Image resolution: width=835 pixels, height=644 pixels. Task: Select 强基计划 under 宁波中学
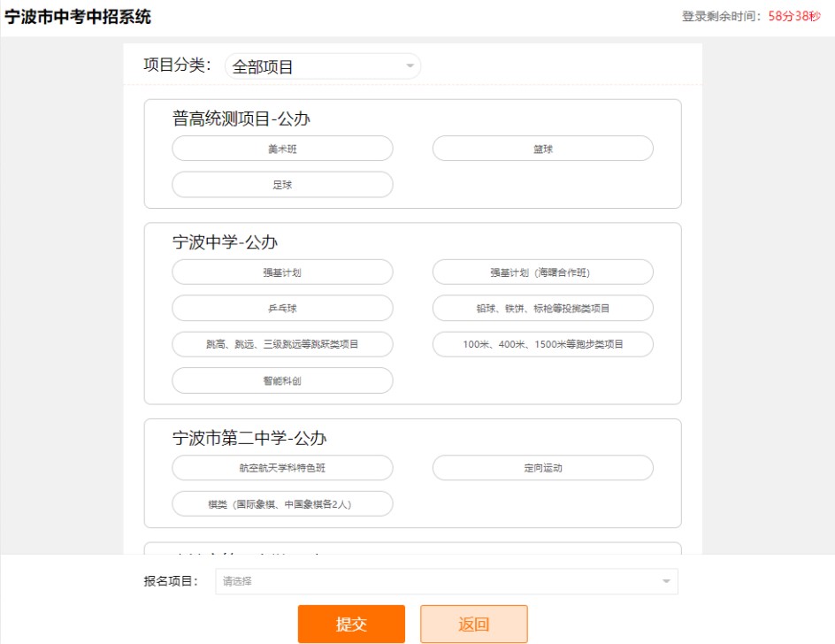(282, 272)
